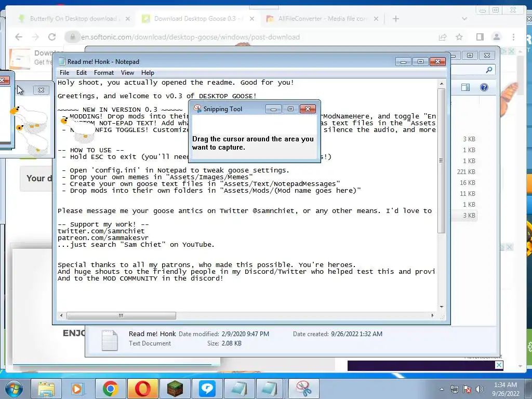The height and width of the screenshot is (399, 532).
Task: Open a new Chrome tab
Action: 395,19
